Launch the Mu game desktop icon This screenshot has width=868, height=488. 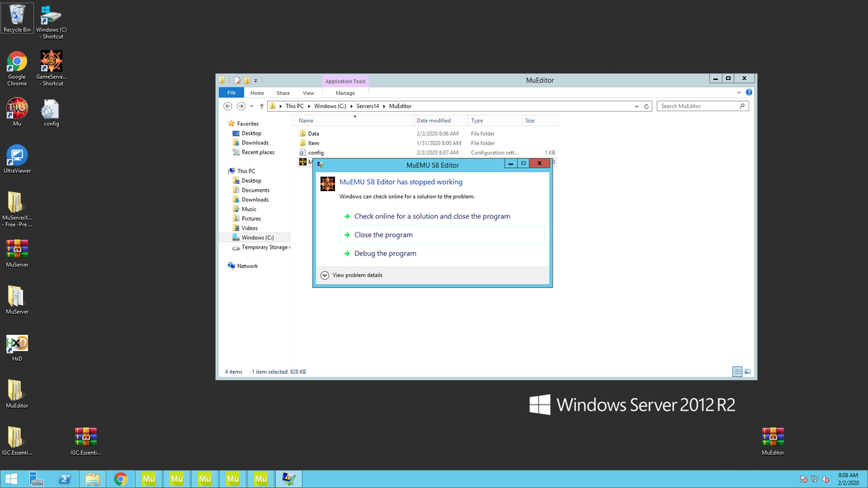click(17, 112)
